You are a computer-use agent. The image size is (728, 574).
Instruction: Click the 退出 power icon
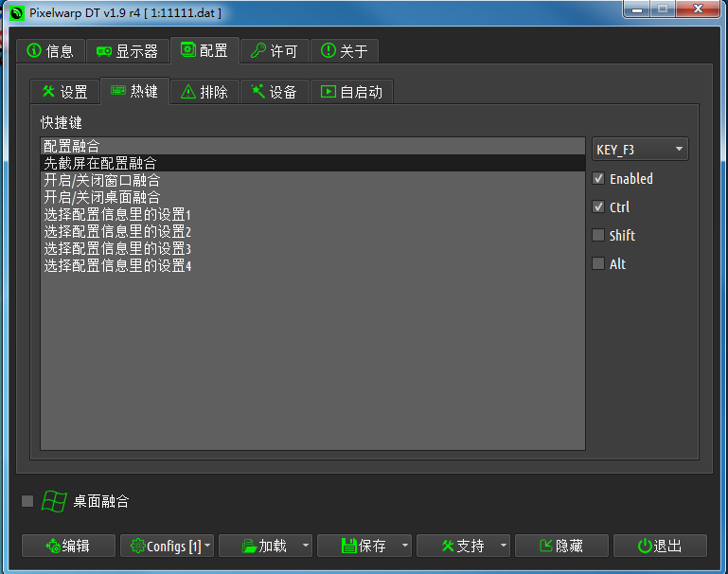(x=645, y=546)
